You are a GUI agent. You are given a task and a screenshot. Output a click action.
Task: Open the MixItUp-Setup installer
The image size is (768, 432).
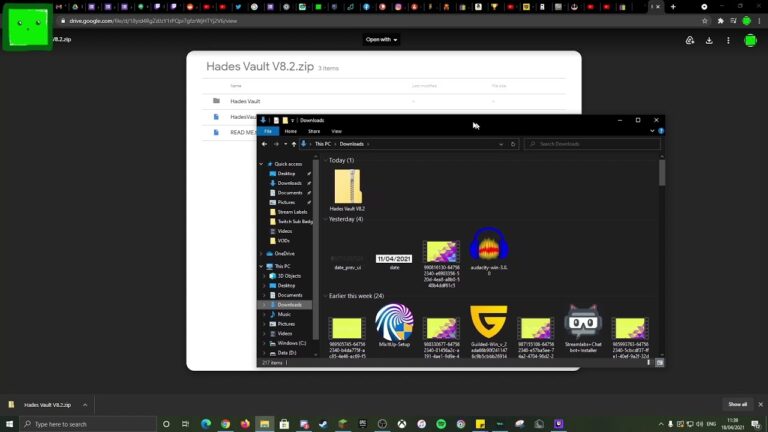[394, 325]
